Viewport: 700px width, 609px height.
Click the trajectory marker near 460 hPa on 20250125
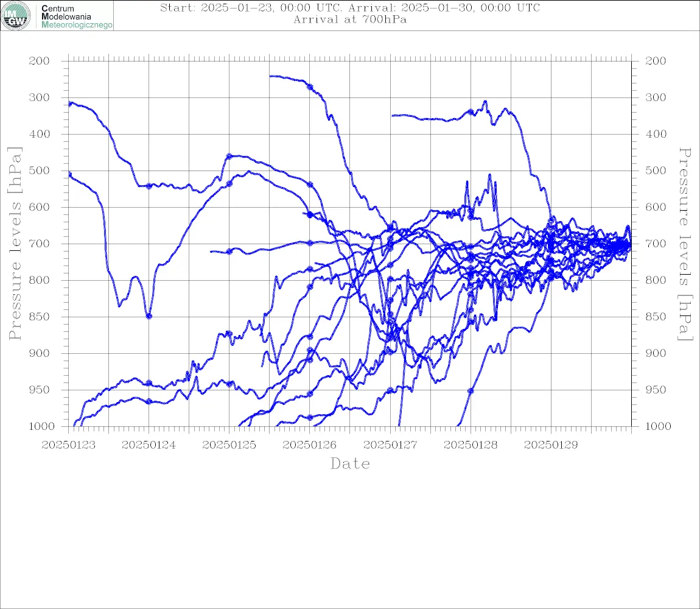point(229,157)
